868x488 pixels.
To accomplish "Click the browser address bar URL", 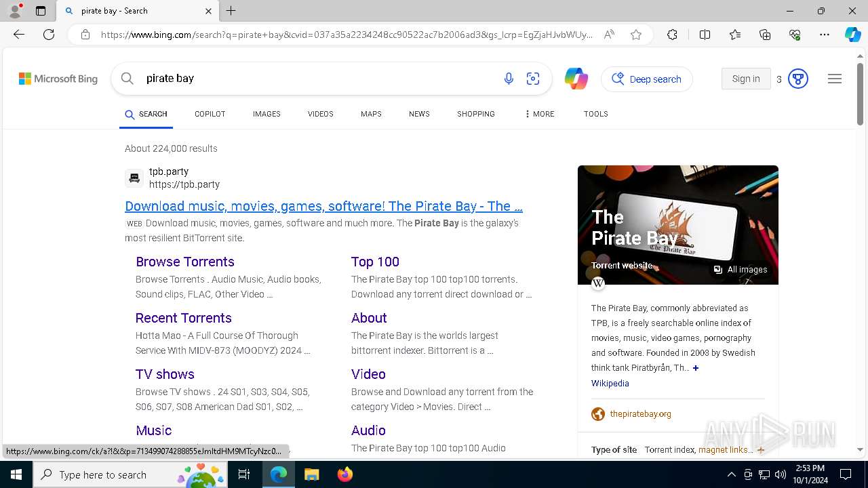I will coord(347,35).
